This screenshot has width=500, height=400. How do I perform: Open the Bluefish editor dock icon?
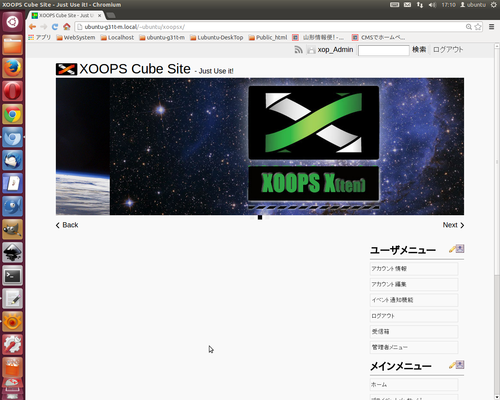point(13,206)
